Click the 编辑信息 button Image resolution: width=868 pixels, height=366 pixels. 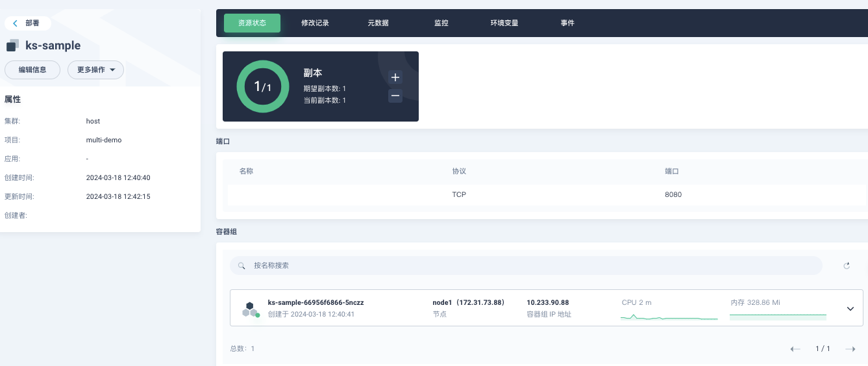tap(32, 70)
